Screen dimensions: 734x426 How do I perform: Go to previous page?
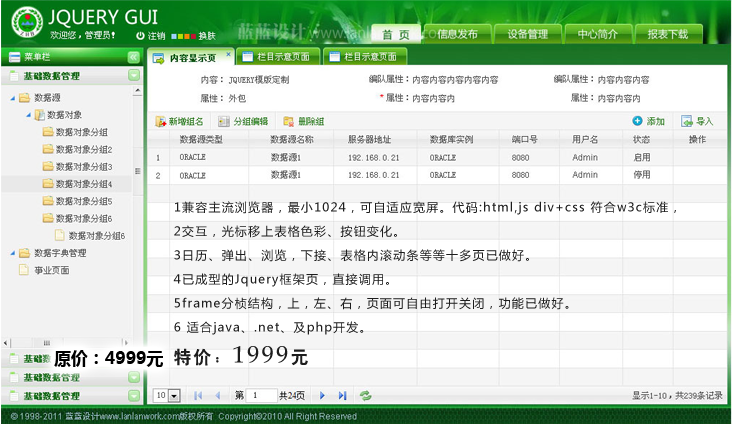pyautogui.click(x=218, y=396)
